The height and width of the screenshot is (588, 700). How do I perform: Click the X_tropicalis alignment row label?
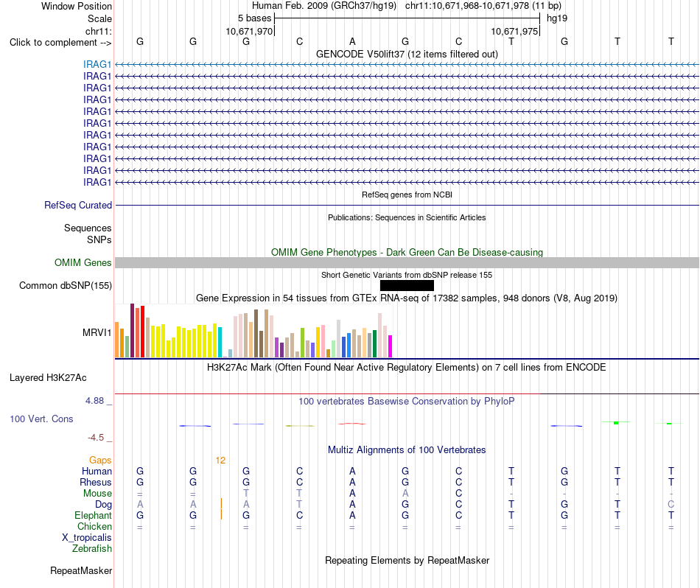pyautogui.click(x=87, y=538)
